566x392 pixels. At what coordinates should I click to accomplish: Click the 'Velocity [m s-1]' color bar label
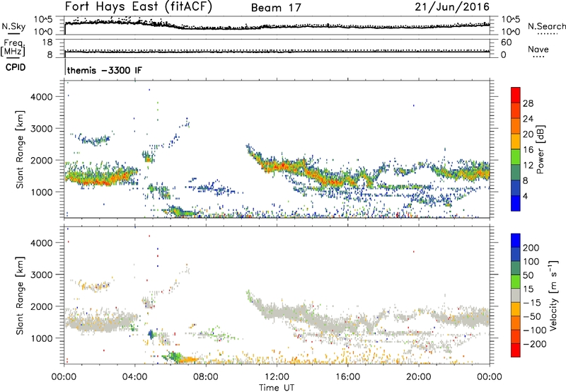click(x=553, y=295)
